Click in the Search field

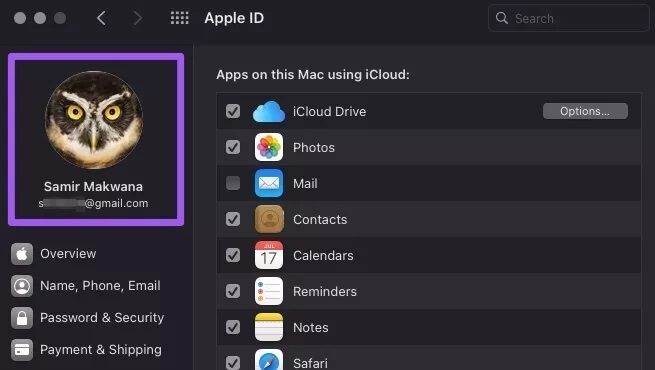click(569, 18)
